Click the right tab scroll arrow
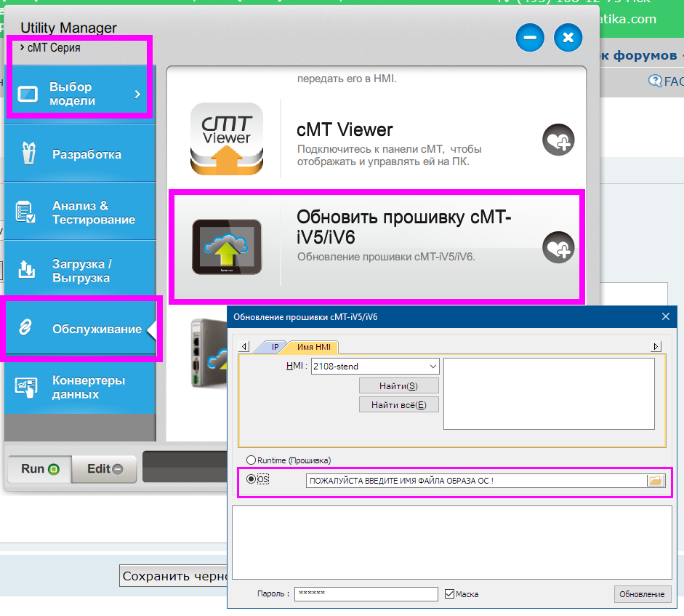This screenshot has width=684, height=616. pos(656,347)
